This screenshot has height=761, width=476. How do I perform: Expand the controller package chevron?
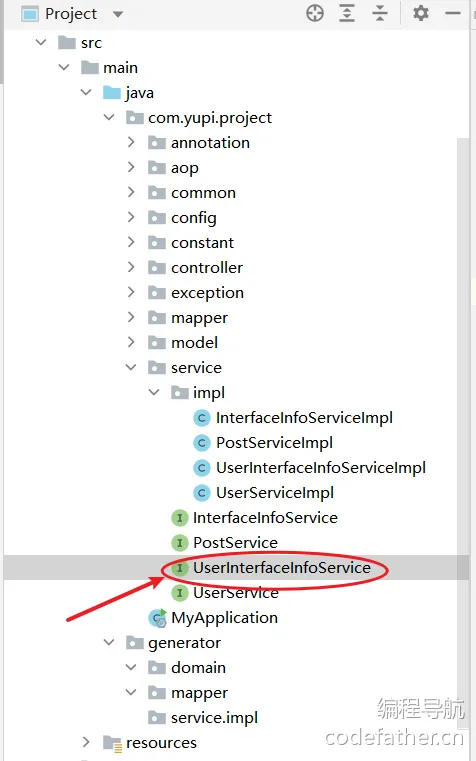click(x=131, y=267)
